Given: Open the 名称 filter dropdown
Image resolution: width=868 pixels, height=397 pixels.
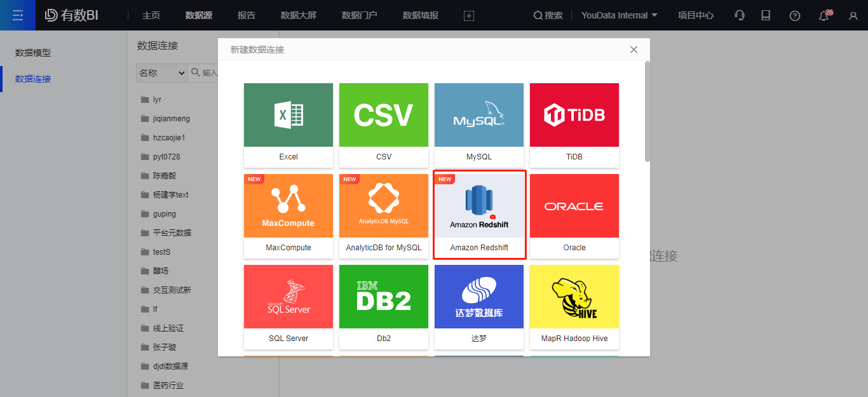Looking at the screenshot, I should [x=162, y=73].
